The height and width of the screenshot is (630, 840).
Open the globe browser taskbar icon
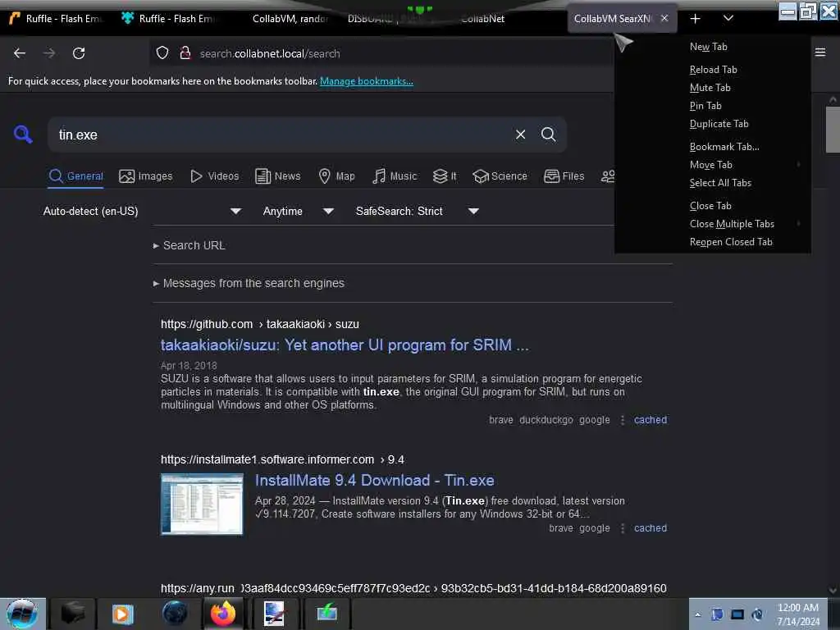[175, 614]
